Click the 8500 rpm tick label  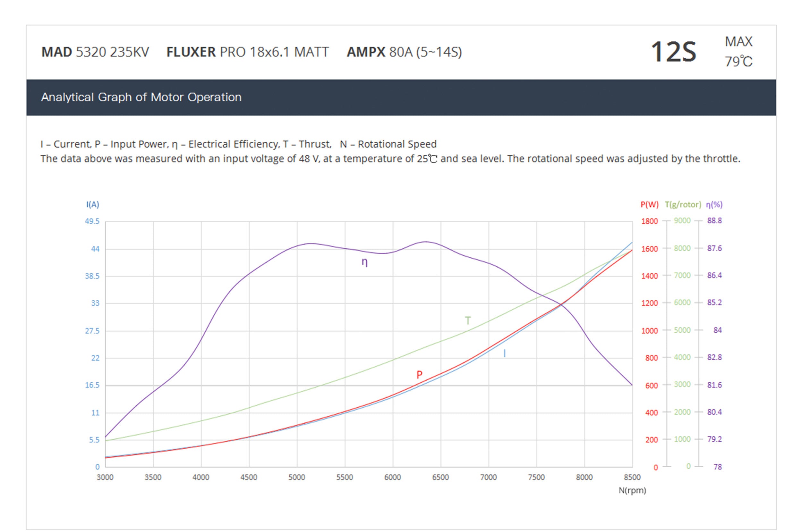[632, 478]
